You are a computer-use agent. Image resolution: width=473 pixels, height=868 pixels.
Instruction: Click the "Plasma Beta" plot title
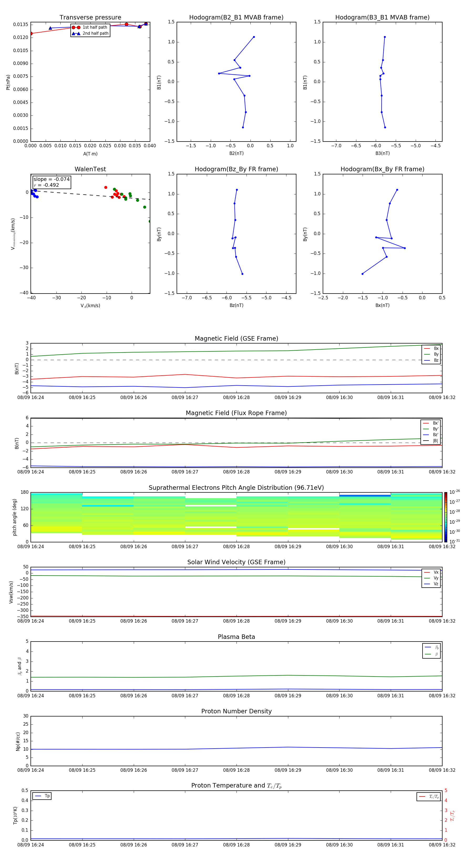click(236, 637)
